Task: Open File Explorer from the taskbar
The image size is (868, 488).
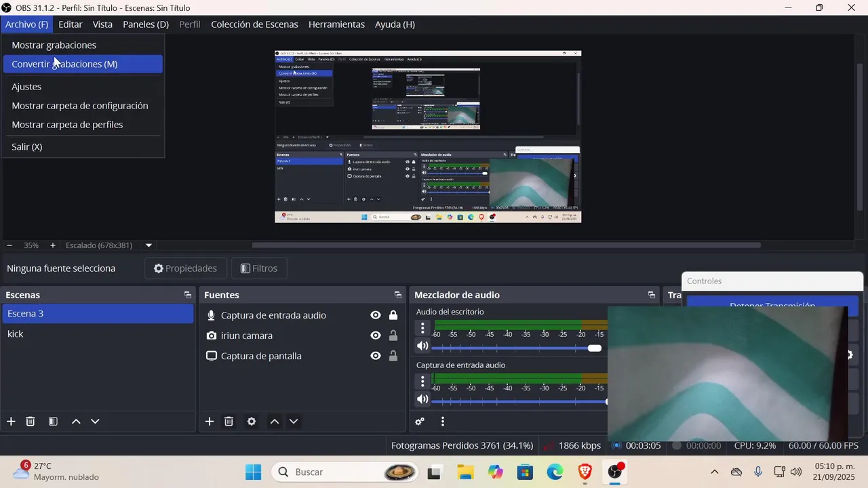Action: pos(465,472)
